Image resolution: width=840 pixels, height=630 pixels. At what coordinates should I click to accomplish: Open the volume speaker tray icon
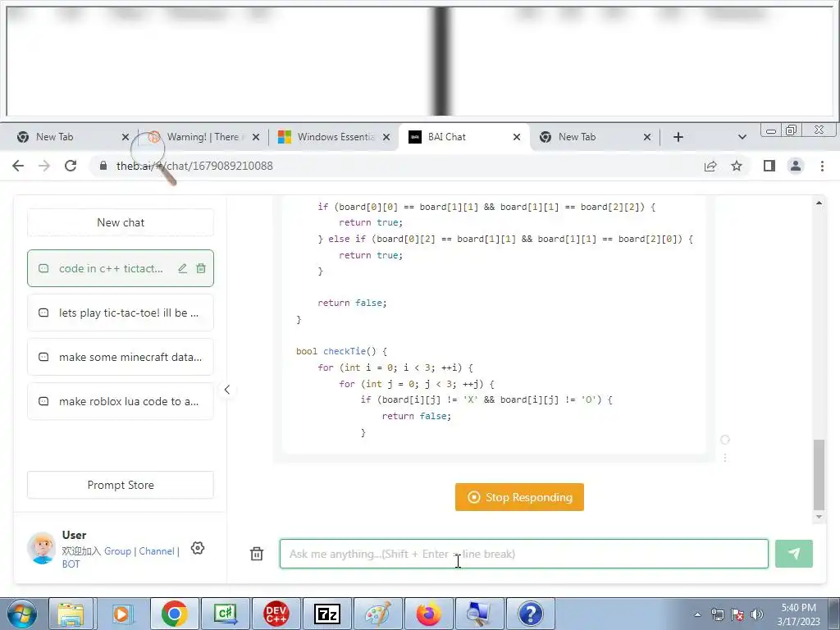[x=756, y=614]
